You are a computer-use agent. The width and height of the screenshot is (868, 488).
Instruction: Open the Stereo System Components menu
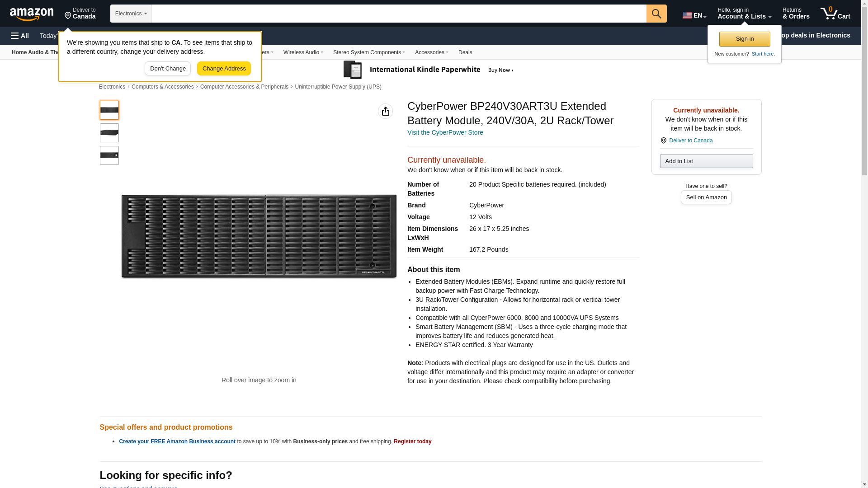368,52
